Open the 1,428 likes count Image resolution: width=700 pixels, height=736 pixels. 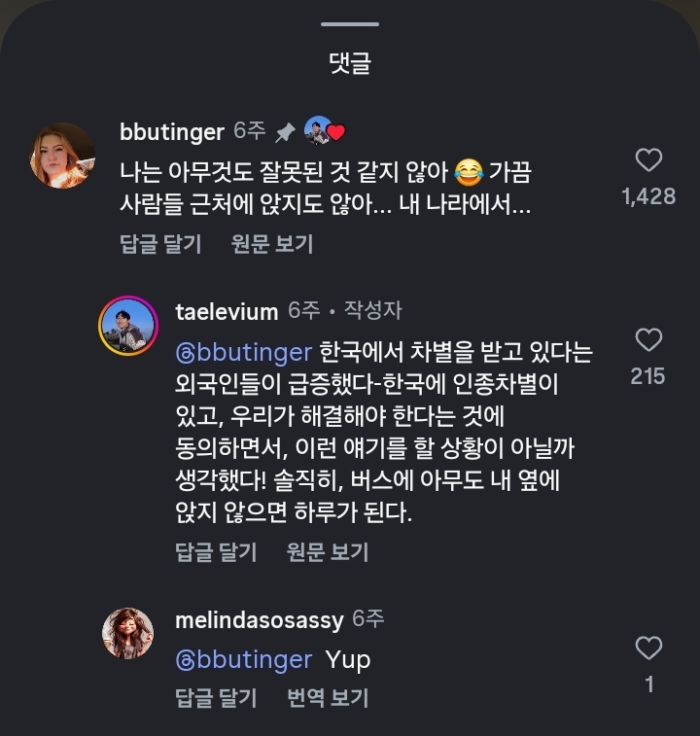coord(648,196)
